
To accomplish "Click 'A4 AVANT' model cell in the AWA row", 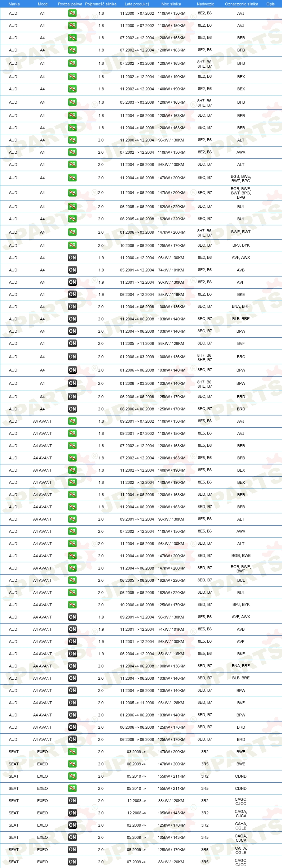I will (x=43, y=531).
